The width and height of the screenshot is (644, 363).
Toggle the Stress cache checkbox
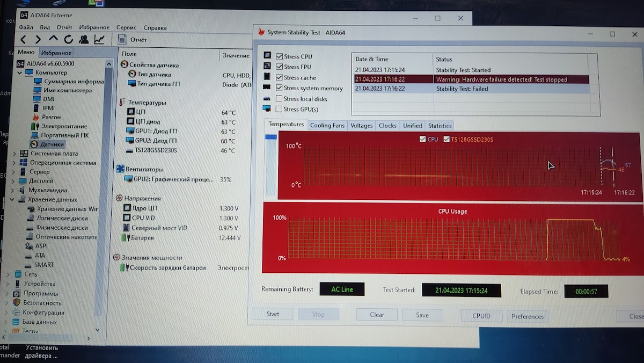[279, 77]
